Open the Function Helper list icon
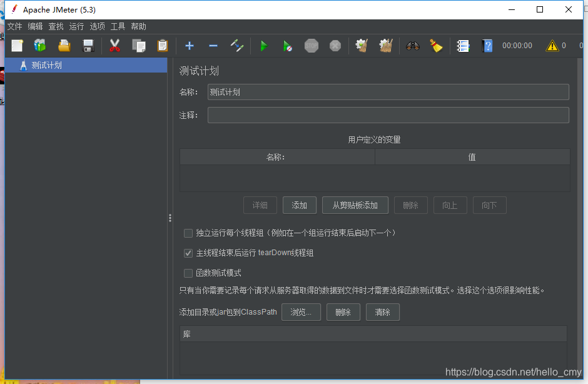Screen dimensions: 588x384 463,46
